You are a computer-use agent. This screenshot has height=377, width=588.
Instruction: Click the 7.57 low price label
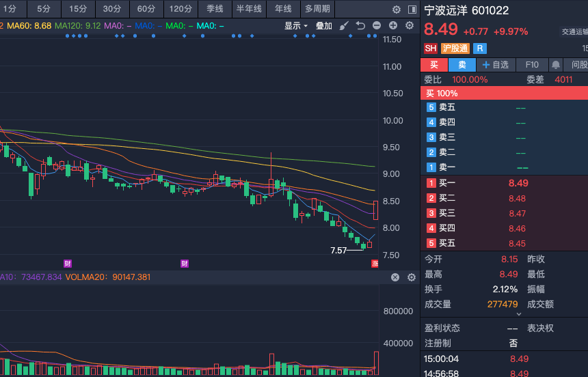point(338,251)
